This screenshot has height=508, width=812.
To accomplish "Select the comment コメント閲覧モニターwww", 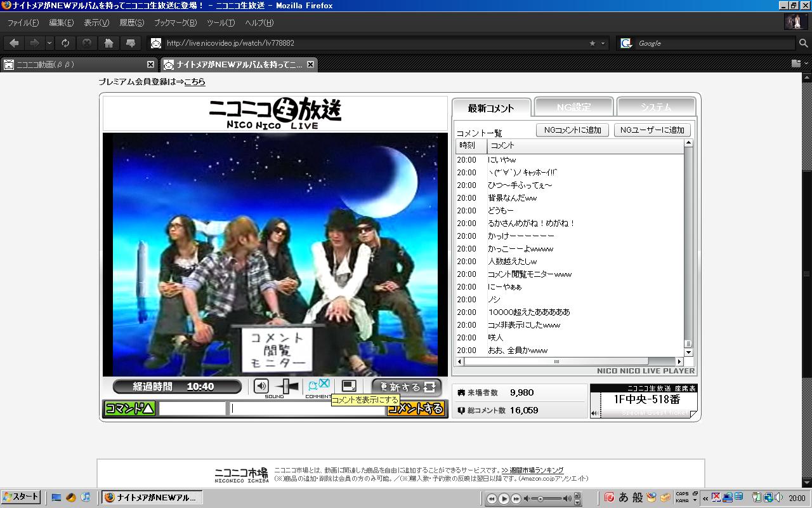I will pos(570,274).
